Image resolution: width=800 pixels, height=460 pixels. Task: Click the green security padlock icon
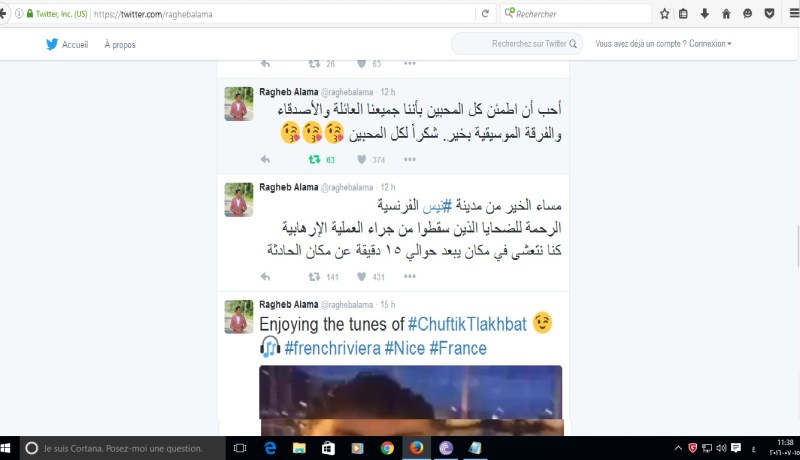pyautogui.click(x=30, y=14)
